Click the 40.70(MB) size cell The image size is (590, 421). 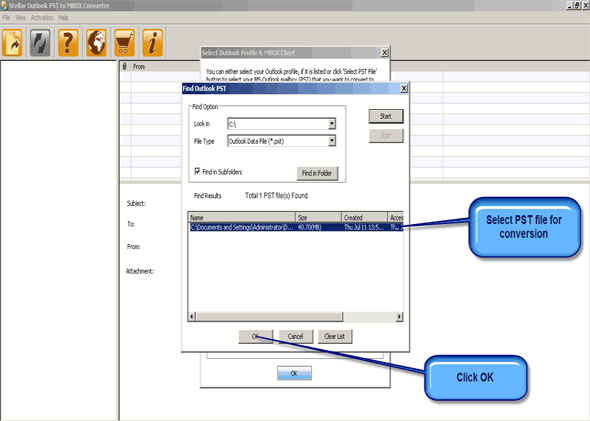click(310, 227)
